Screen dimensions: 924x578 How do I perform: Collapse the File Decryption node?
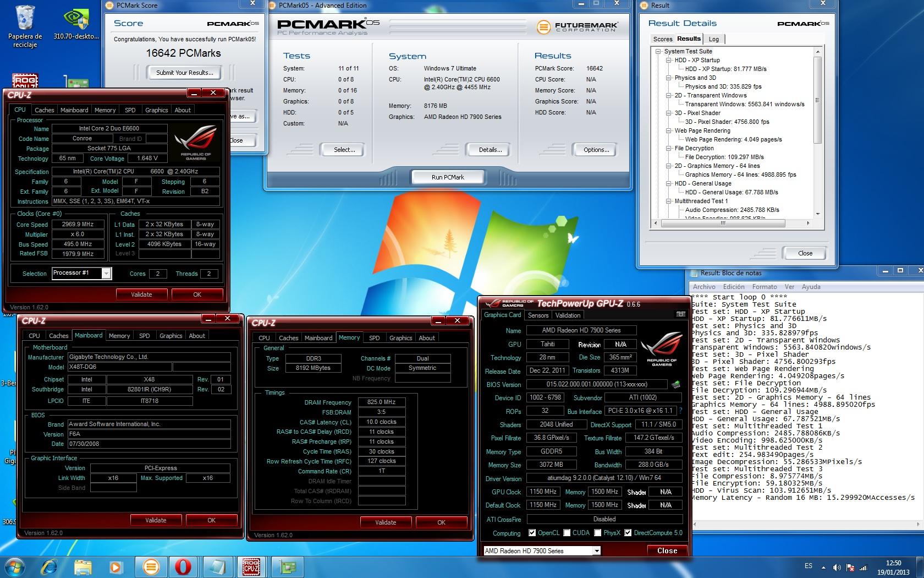[x=669, y=148]
